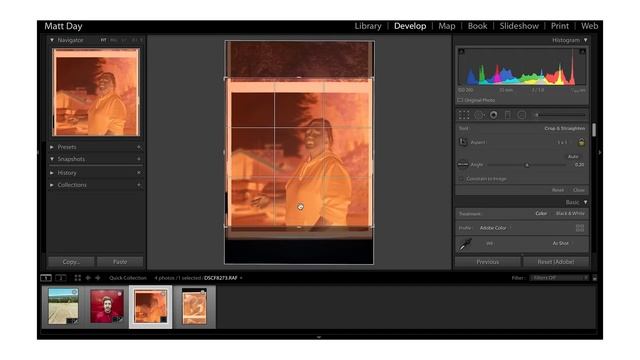Screen dimensions: 640x360
Task: Set treatment to Color
Action: (541, 213)
